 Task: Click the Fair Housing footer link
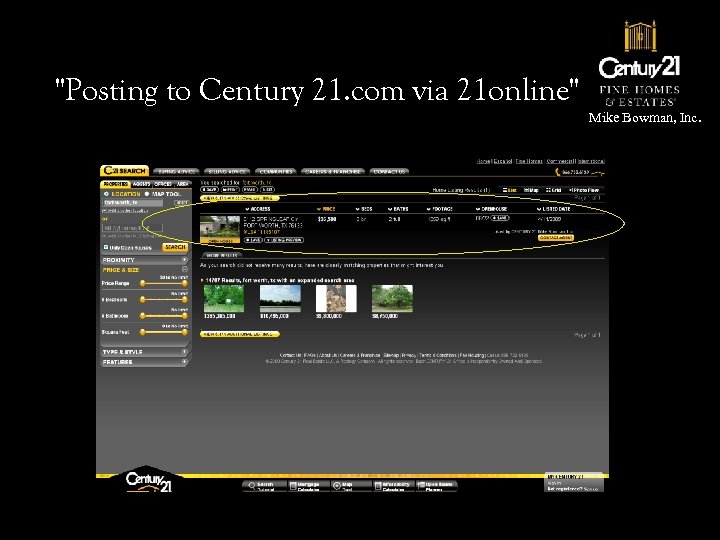[x=472, y=355]
